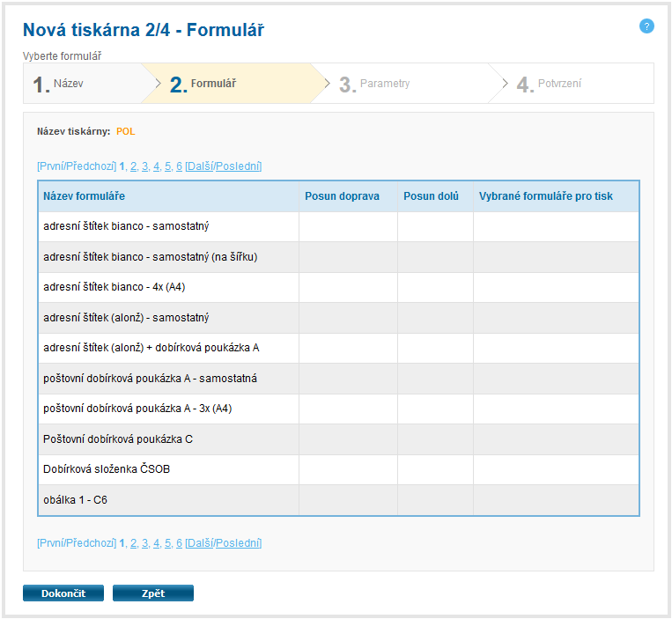
Task: Open page 2 in pagination above the table
Action: coord(133,166)
